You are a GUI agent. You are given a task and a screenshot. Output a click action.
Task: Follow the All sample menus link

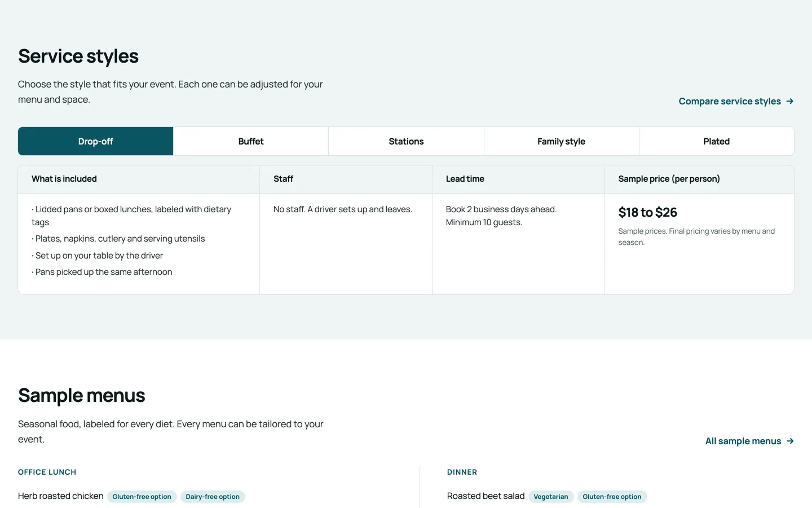749,441
